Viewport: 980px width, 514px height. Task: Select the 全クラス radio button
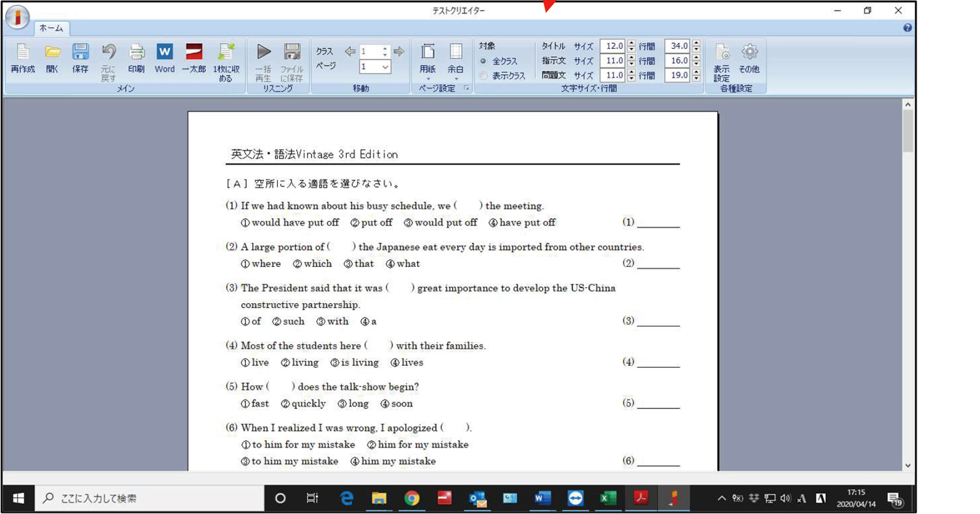pos(484,61)
